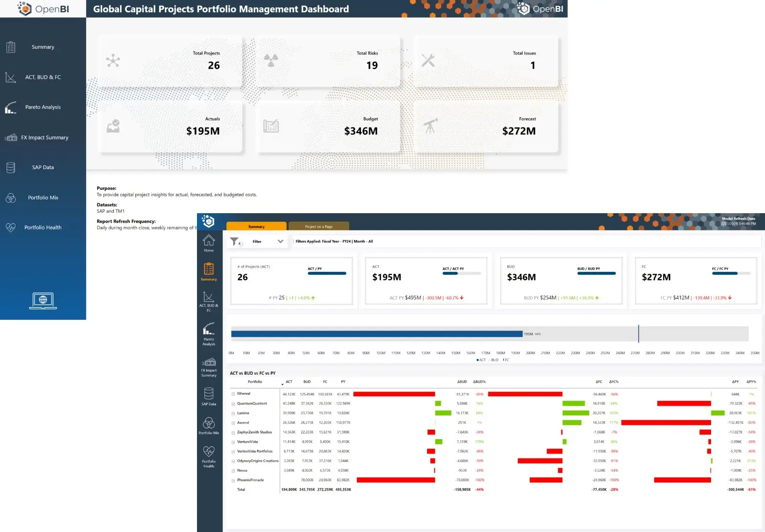
Task: Click the hexagon logo above the Home icon
Action: [208, 221]
